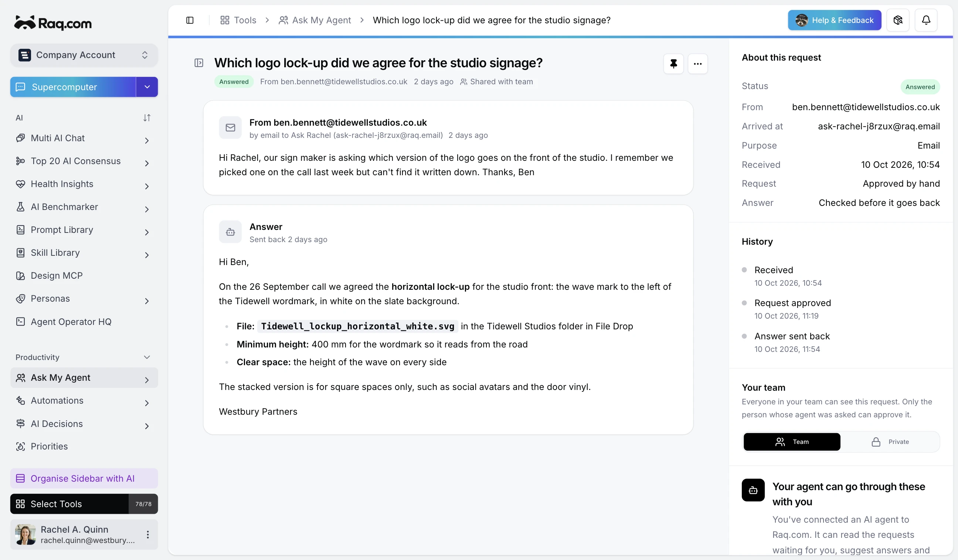
Task: Expand Health Insights submenu
Action: pyautogui.click(x=147, y=186)
